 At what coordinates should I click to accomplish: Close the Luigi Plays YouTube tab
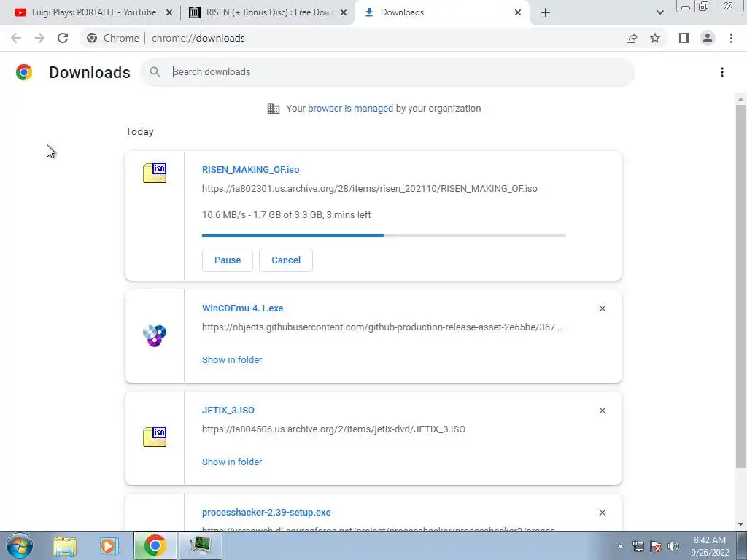[169, 12]
